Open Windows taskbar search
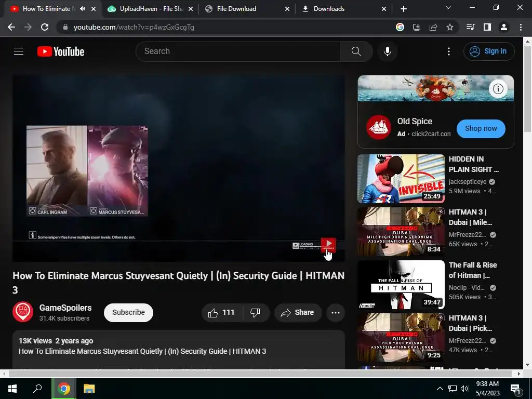The width and height of the screenshot is (532, 399). pos(37,389)
